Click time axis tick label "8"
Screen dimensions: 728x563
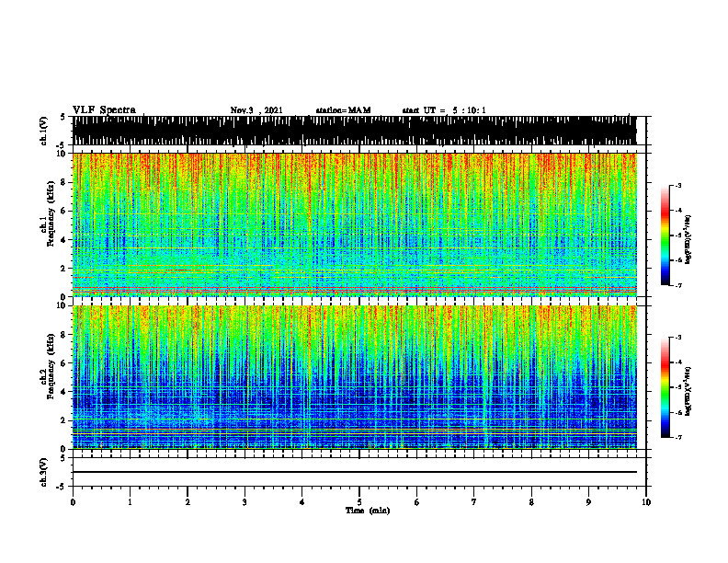coord(531,502)
